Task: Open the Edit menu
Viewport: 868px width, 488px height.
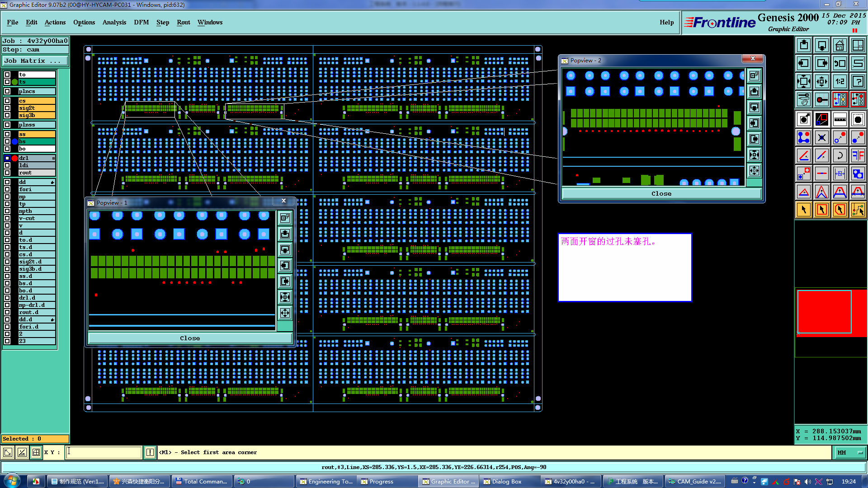Action: pyautogui.click(x=32, y=22)
